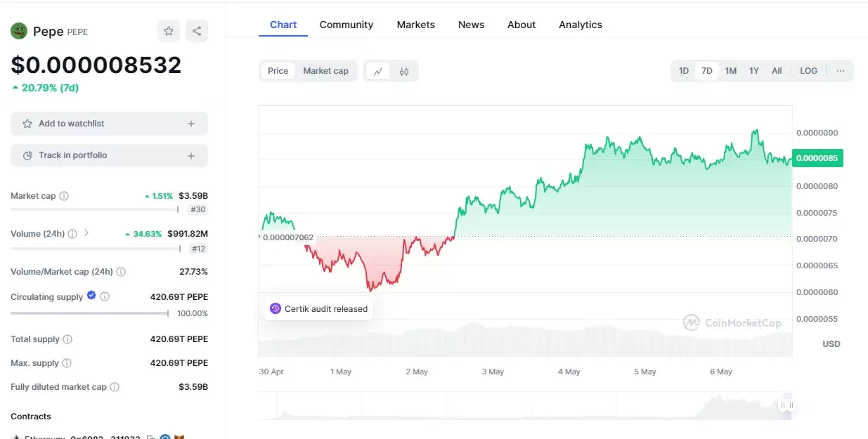Image resolution: width=868 pixels, height=439 pixels.
Task: Click Circulating supply info icon
Action: [x=105, y=297]
